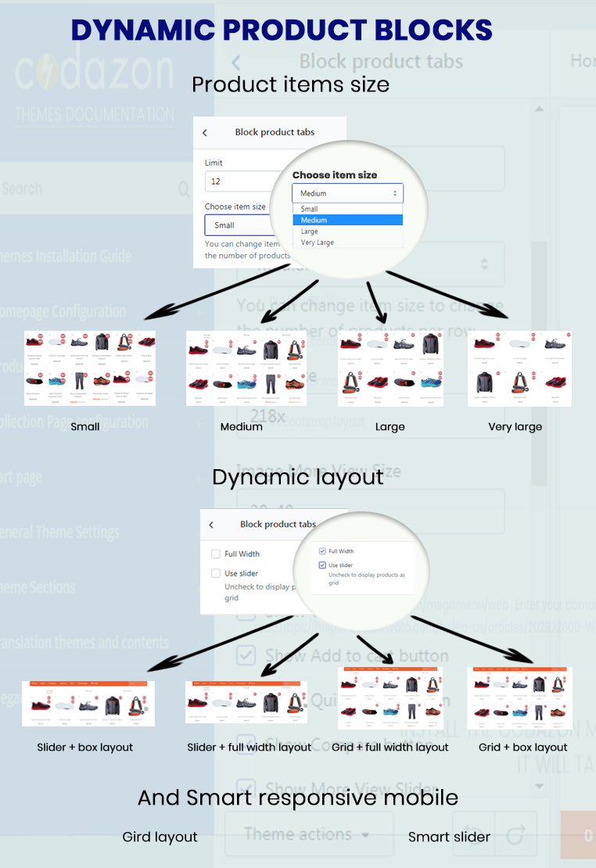Click the 'Gird layout' caption
Image resolution: width=596 pixels, height=868 pixels.
coord(160,837)
